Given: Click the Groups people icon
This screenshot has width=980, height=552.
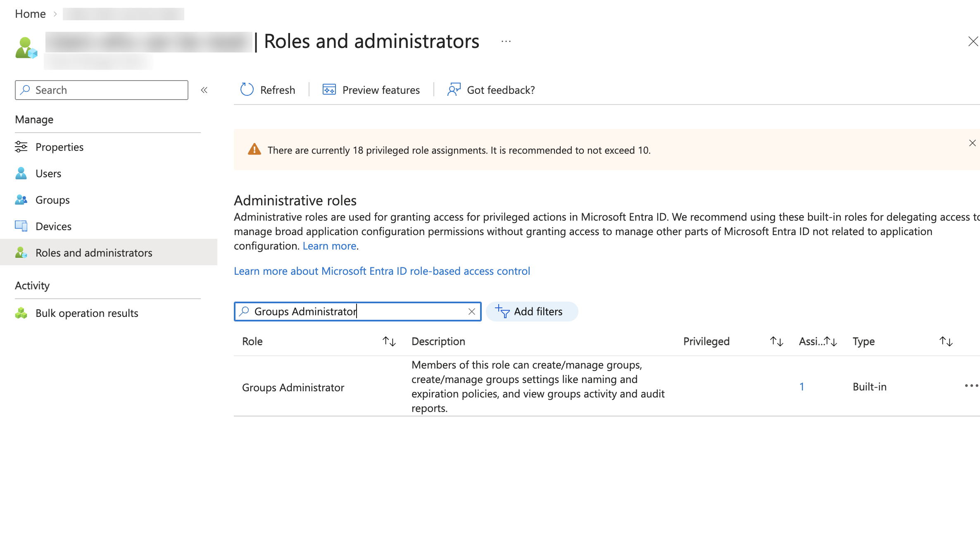Looking at the screenshot, I should pyautogui.click(x=21, y=200).
